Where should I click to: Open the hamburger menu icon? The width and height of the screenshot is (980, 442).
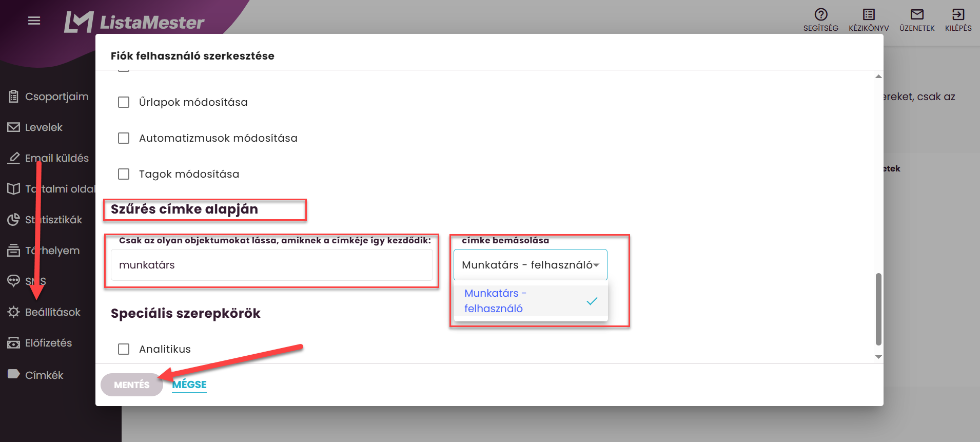pyautogui.click(x=34, y=21)
